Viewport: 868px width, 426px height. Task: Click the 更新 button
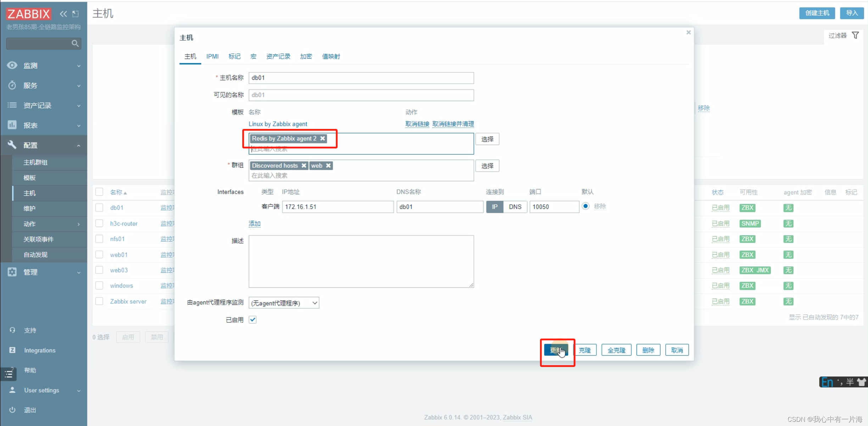[x=556, y=350]
